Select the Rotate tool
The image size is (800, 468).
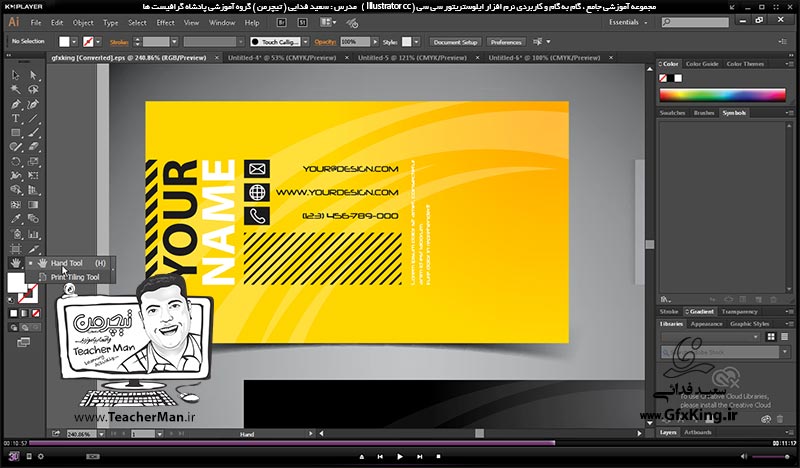click(x=16, y=161)
